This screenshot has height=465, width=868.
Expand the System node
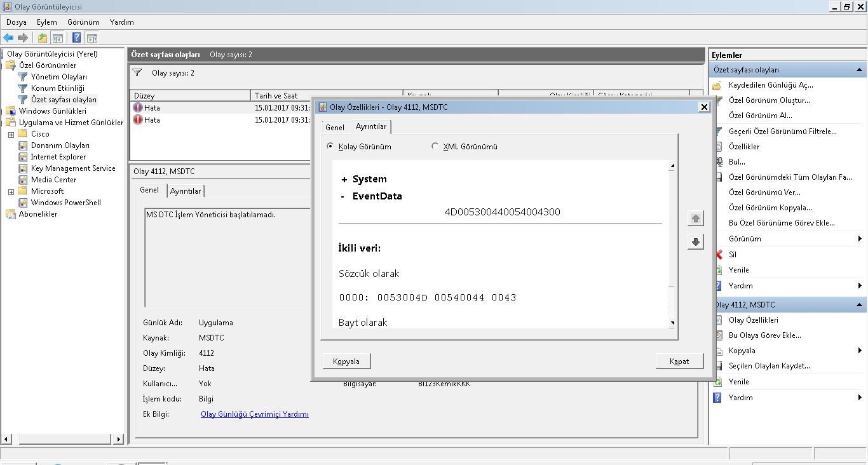344,180
